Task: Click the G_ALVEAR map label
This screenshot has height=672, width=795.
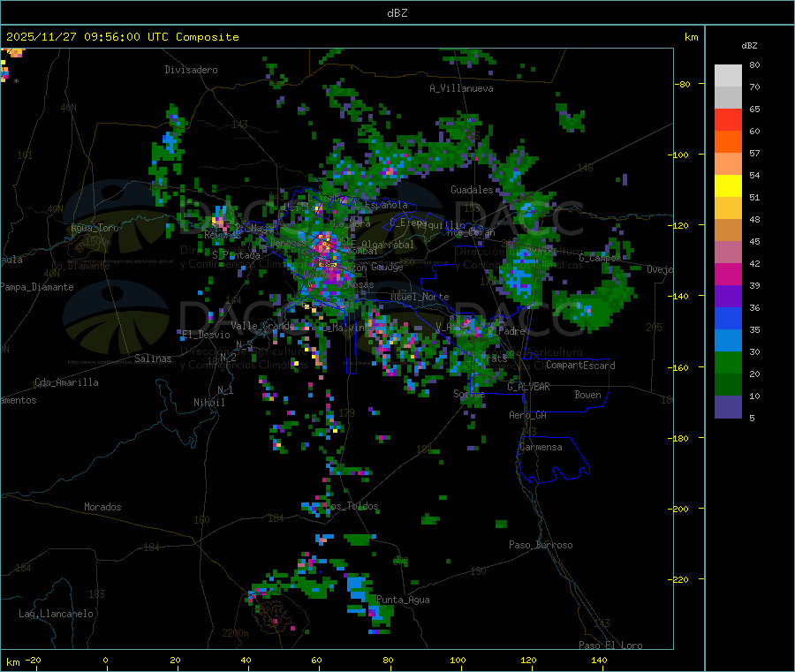Action: point(529,387)
